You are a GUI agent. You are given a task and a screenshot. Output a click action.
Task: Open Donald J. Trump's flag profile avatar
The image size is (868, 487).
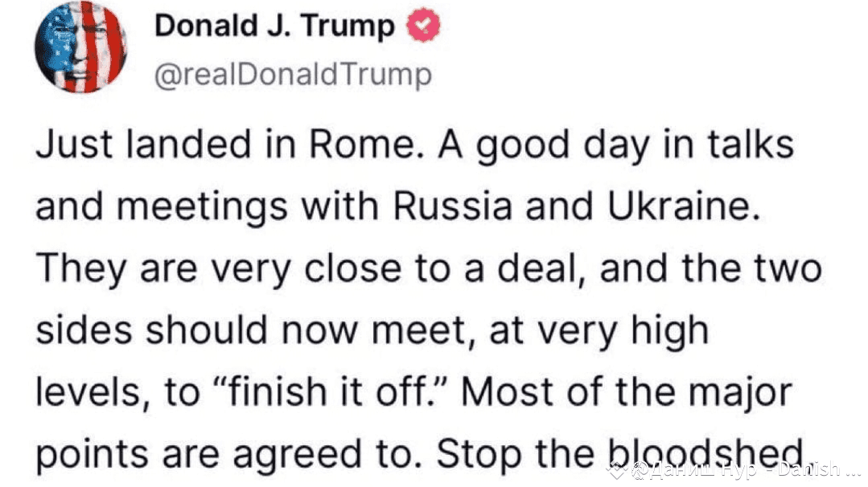tap(80, 47)
